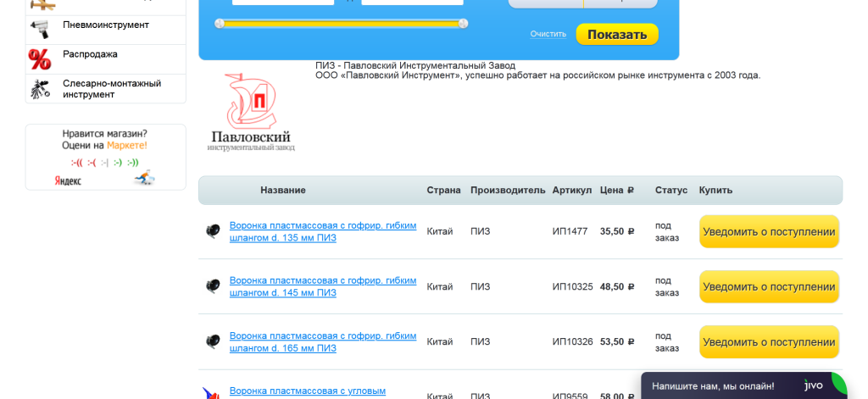
Task: Select the Слесарно-монтажный инструмент icon
Action: (x=40, y=89)
